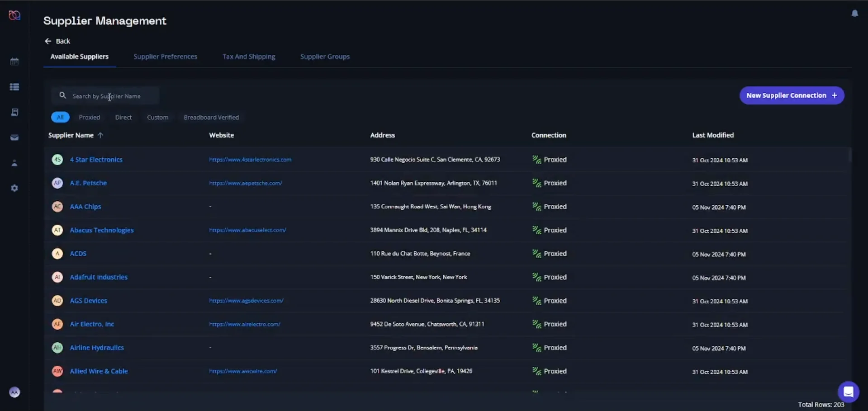Click the Back arrow
This screenshot has width=868, height=411.
48,41
